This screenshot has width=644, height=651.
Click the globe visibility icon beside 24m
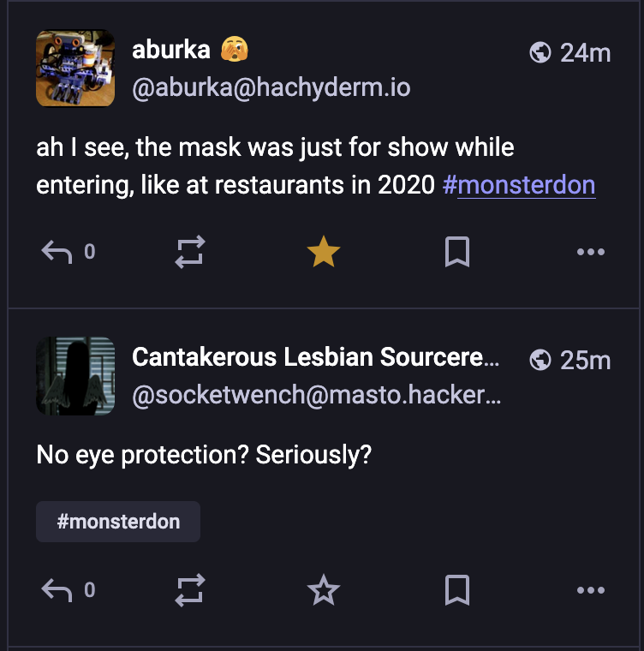pos(540,53)
